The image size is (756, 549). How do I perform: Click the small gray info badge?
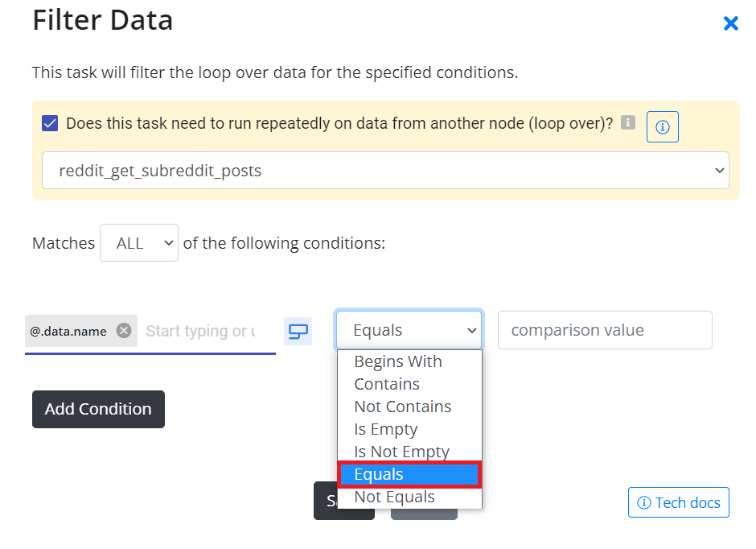[627, 122]
